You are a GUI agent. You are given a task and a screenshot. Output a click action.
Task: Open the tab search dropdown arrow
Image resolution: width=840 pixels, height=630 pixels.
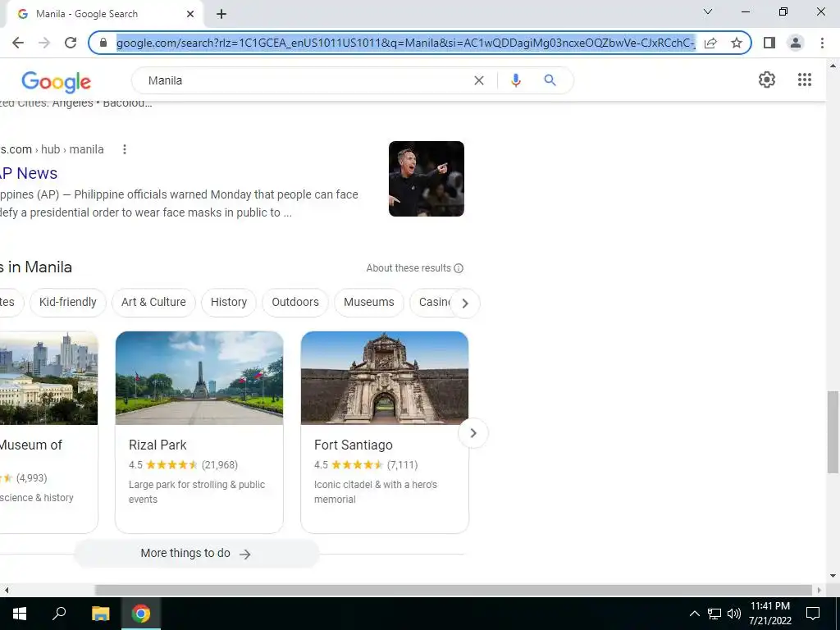pos(708,11)
